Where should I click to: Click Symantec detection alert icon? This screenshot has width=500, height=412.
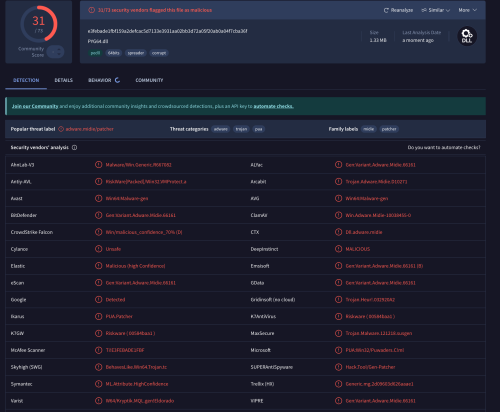[98, 384]
